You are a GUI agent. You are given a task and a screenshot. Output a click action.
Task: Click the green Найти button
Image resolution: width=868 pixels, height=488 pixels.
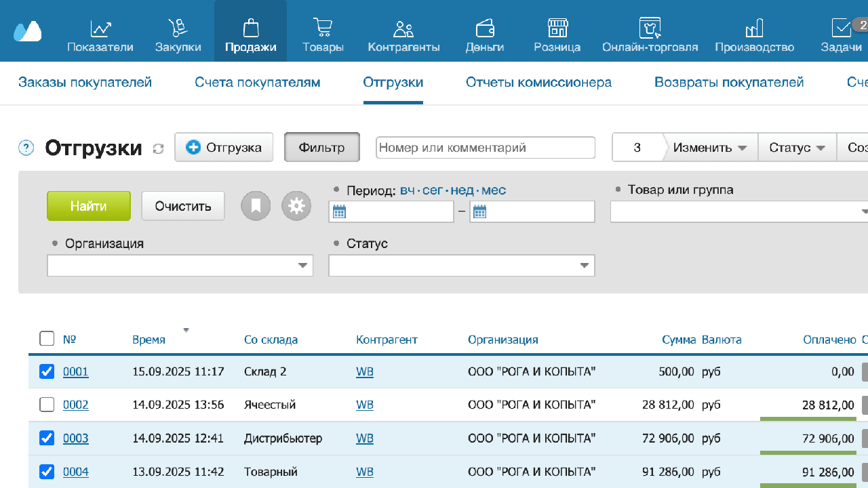89,205
